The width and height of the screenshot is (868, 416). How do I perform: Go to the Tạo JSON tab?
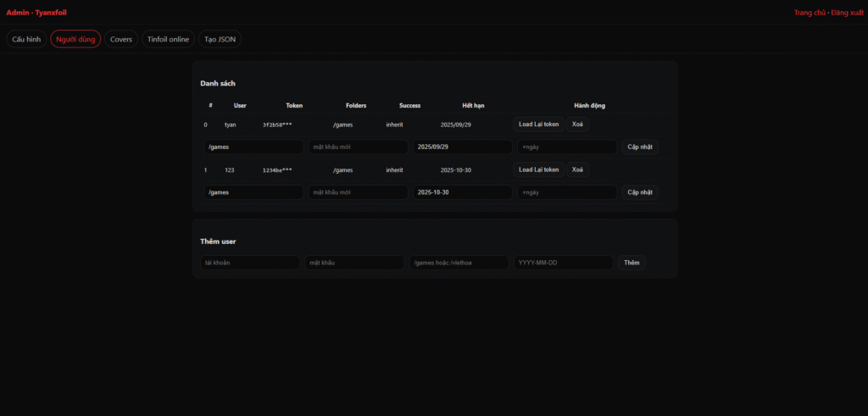(220, 39)
